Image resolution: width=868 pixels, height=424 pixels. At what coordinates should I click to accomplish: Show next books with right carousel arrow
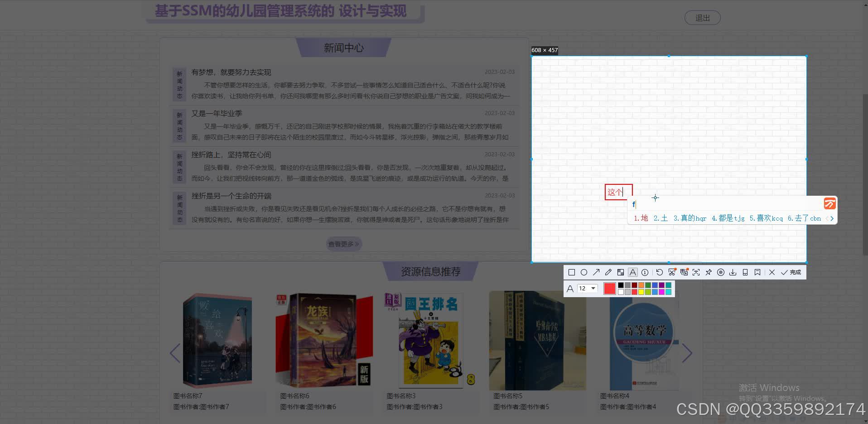(687, 353)
